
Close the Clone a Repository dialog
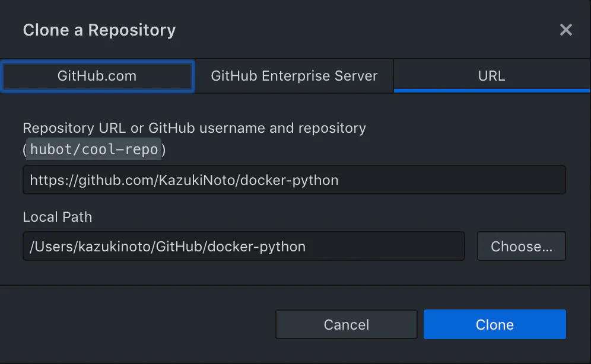click(566, 30)
